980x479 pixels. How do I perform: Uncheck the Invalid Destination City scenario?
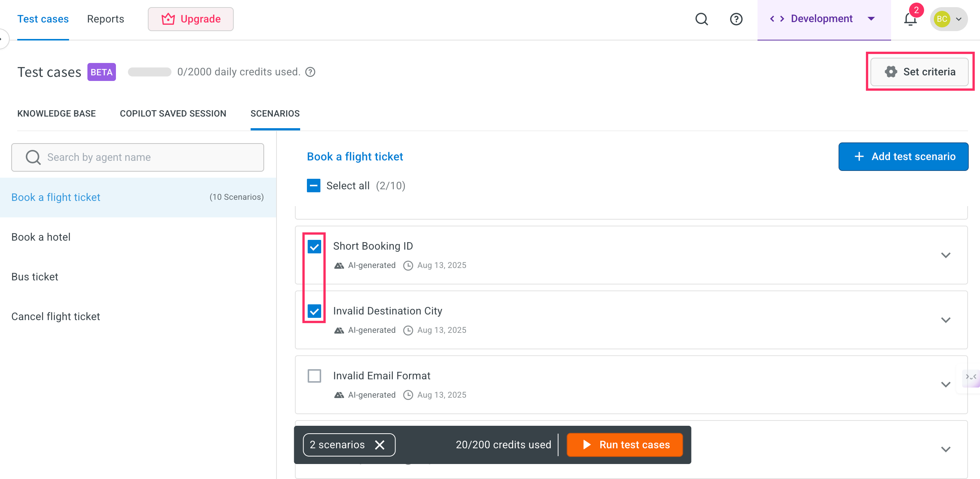(314, 311)
